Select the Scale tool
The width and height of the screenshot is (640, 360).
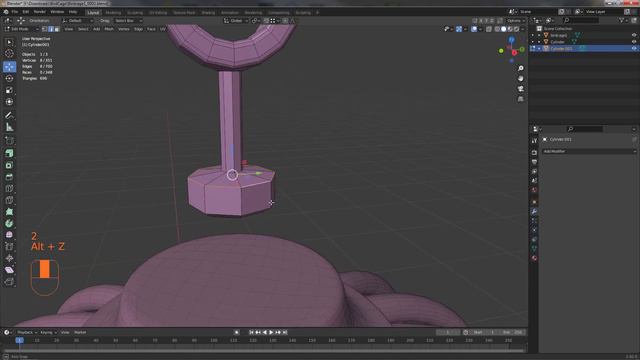point(9,90)
